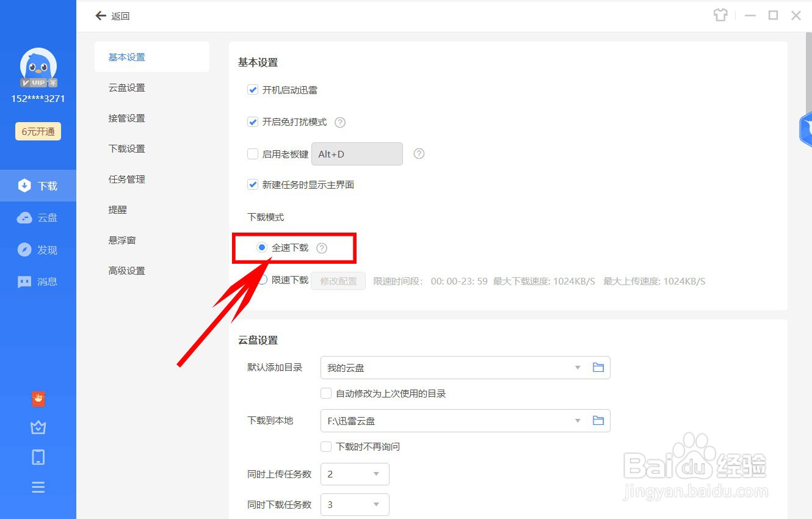Open the 发现 compass section in sidebar
The width and height of the screenshot is (812, 519).
click(x=38, y=250)
